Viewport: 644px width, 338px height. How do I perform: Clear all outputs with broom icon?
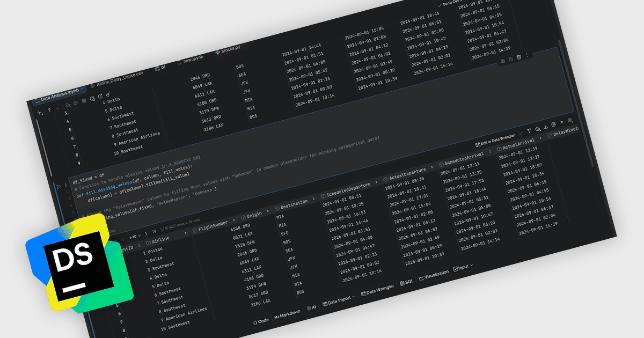click(x=108, y=94)
